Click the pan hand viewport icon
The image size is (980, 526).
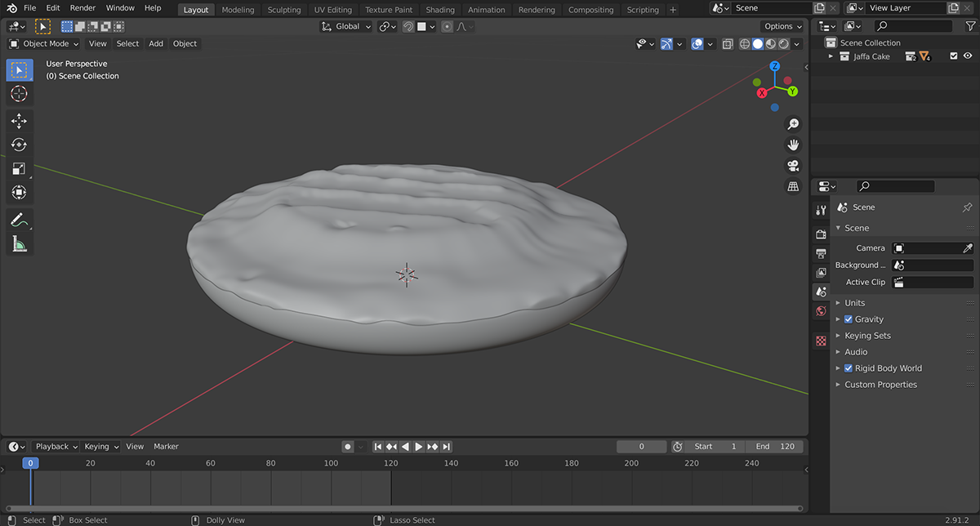793,145
